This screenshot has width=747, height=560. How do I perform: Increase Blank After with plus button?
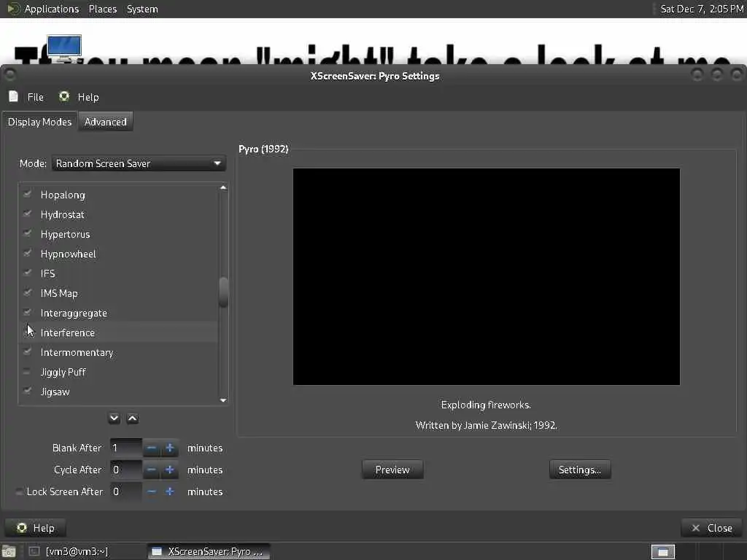[x=169, y=448]
